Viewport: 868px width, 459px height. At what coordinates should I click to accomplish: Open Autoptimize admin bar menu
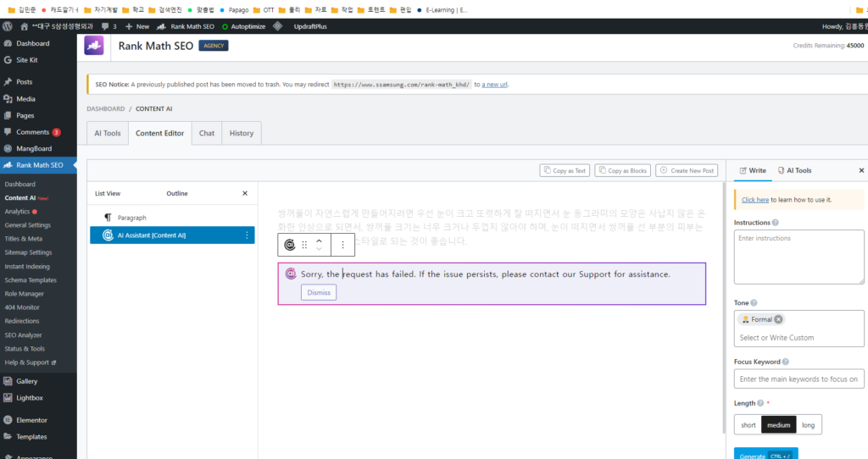243,26
